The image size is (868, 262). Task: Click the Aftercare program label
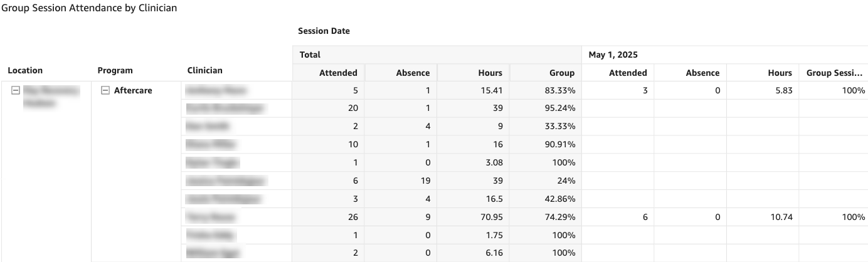133,90
